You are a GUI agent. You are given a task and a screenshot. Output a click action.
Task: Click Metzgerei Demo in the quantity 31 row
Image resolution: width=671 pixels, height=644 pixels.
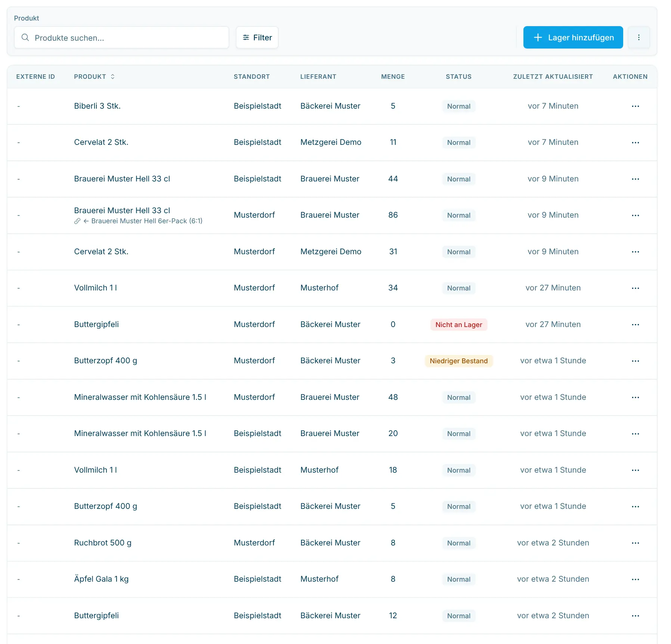coord(331,252)
